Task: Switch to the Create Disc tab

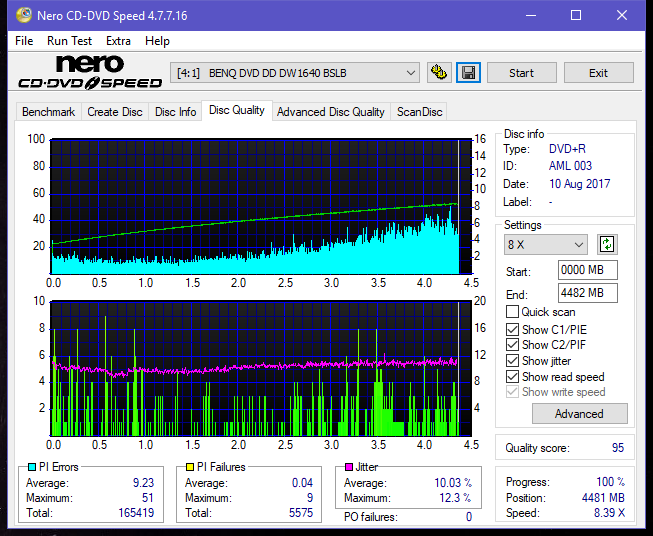Action: tap(115, 112)
